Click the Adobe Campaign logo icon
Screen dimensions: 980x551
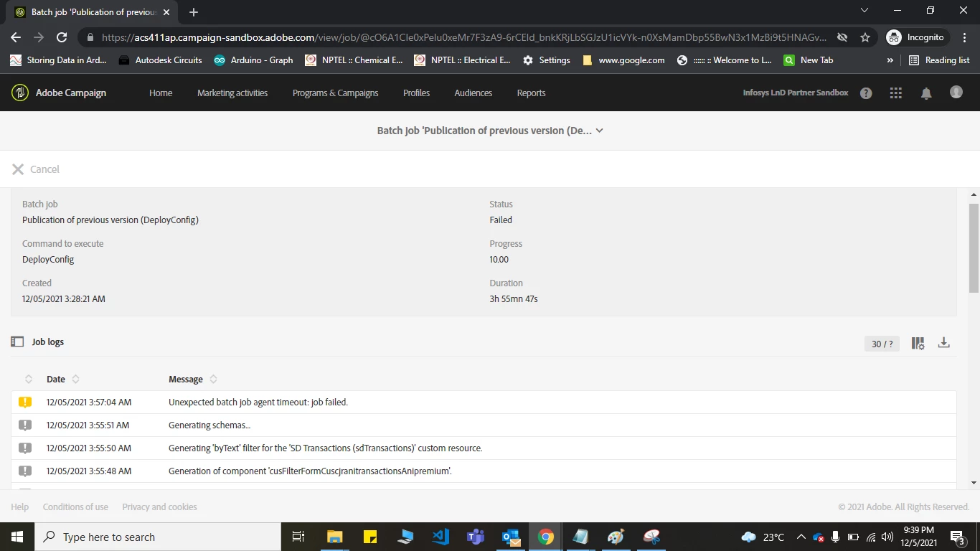(20, 93)
